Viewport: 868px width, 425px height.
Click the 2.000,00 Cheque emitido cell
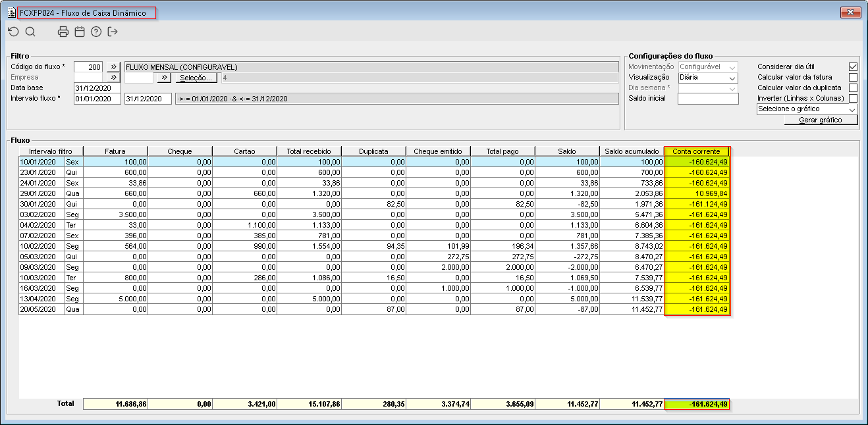point(438,267)
